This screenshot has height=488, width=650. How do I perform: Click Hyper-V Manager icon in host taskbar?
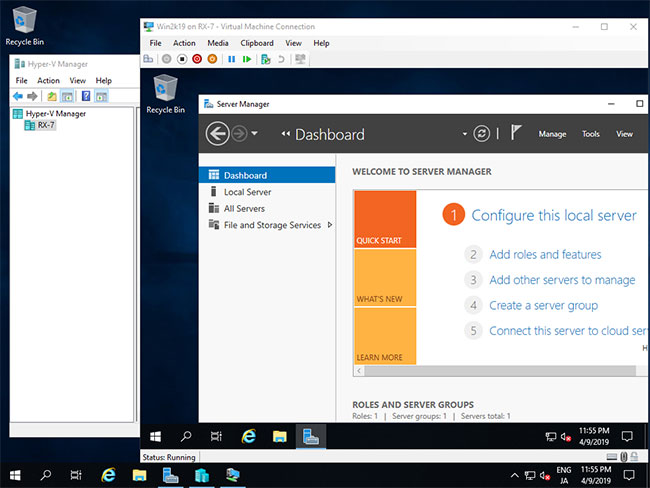201,475
